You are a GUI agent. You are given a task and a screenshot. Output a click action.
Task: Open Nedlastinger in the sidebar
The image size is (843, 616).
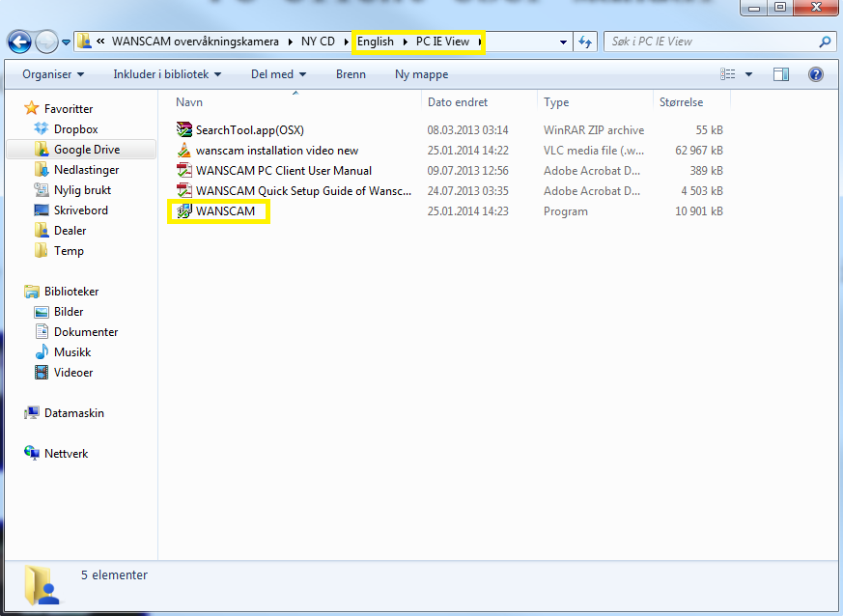click(76, 170)
